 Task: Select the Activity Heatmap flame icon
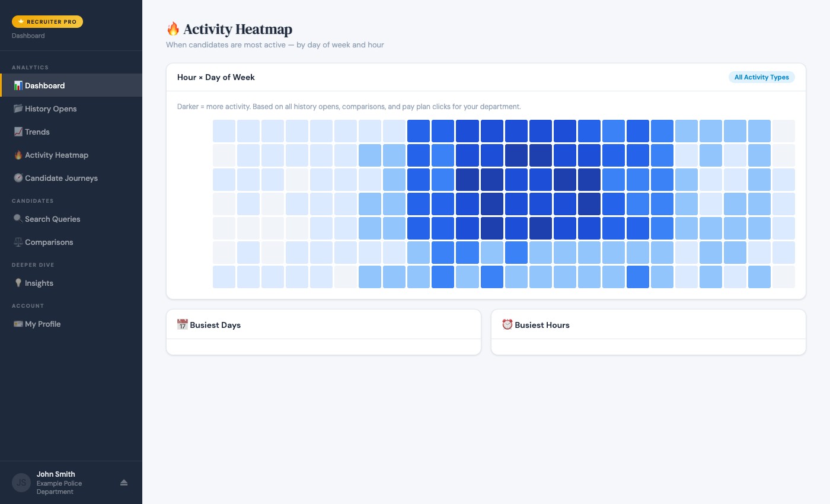[x=18, y=155]
